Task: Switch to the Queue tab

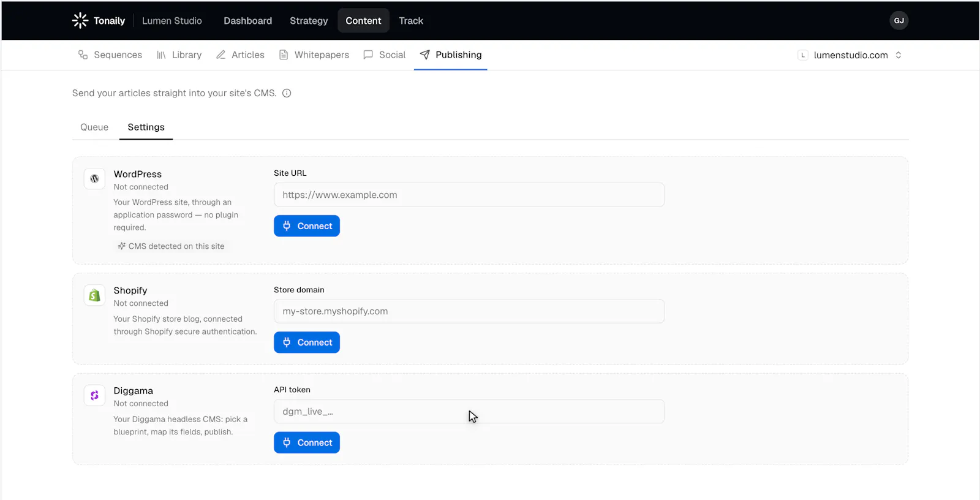Action: coord(94,127)
